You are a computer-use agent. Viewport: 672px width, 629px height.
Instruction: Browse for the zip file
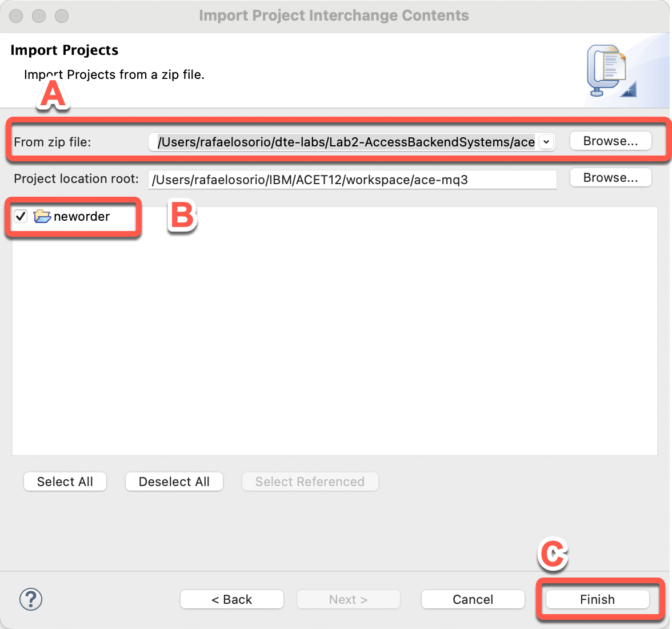tap(610, 141)
